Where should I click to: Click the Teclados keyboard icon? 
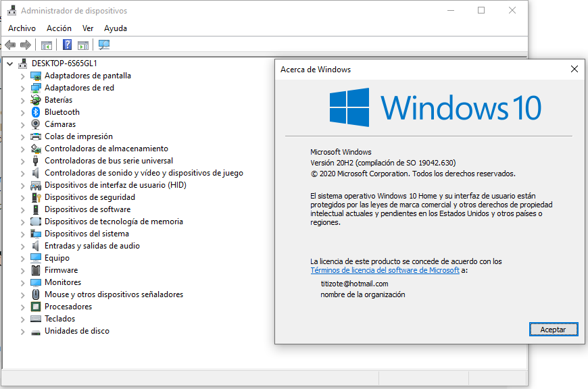point(36,319)
